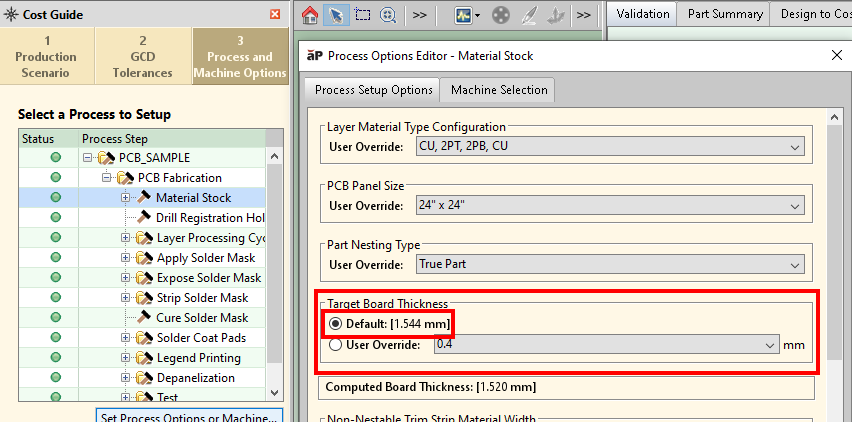Click the Solder Coat Pads folder icon
852x422 pixels.
145,338
